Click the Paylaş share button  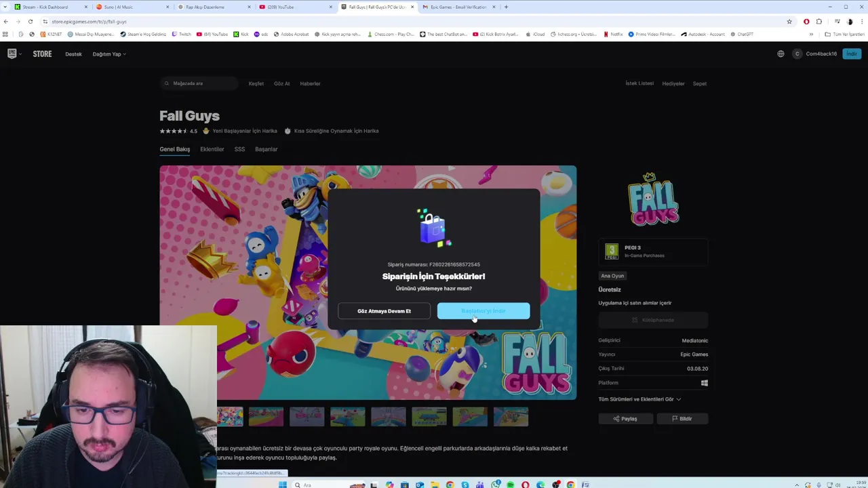625,419
